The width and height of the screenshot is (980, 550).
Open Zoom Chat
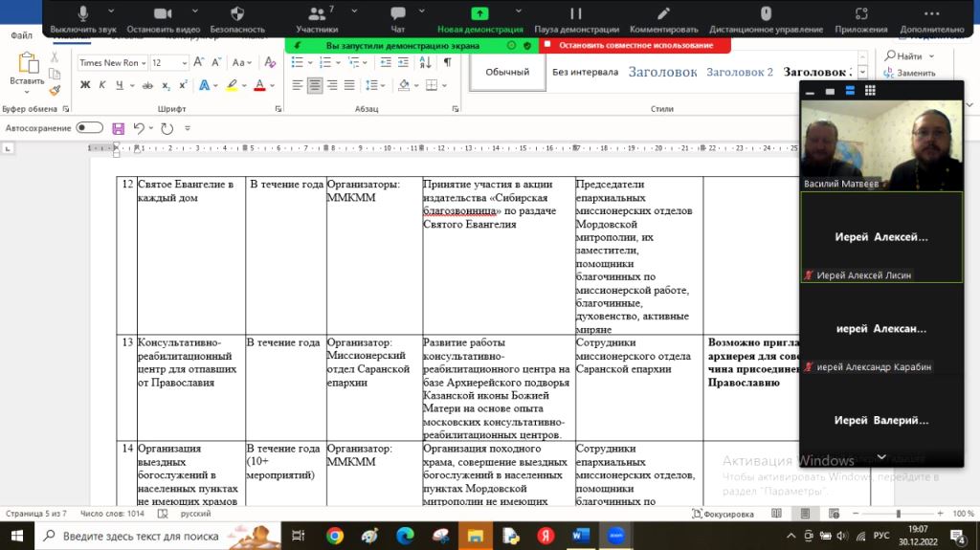398,19
